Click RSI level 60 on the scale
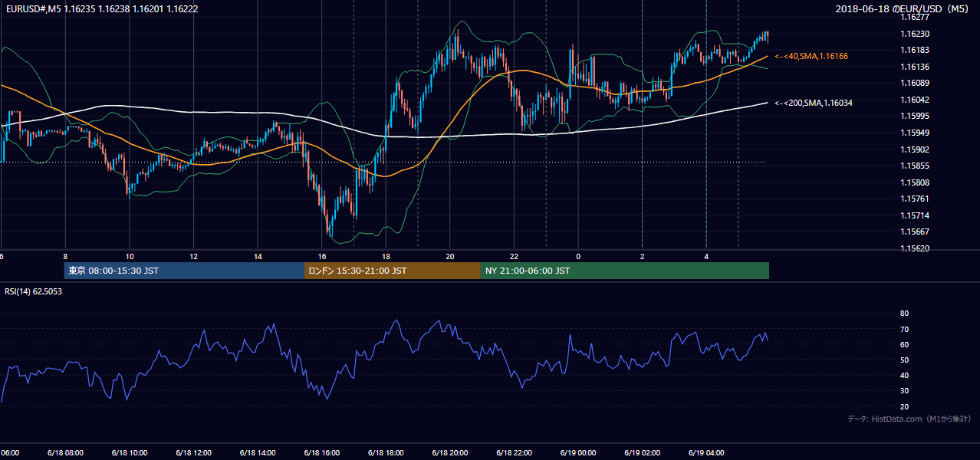980x460 pixels. coord(904,344)
